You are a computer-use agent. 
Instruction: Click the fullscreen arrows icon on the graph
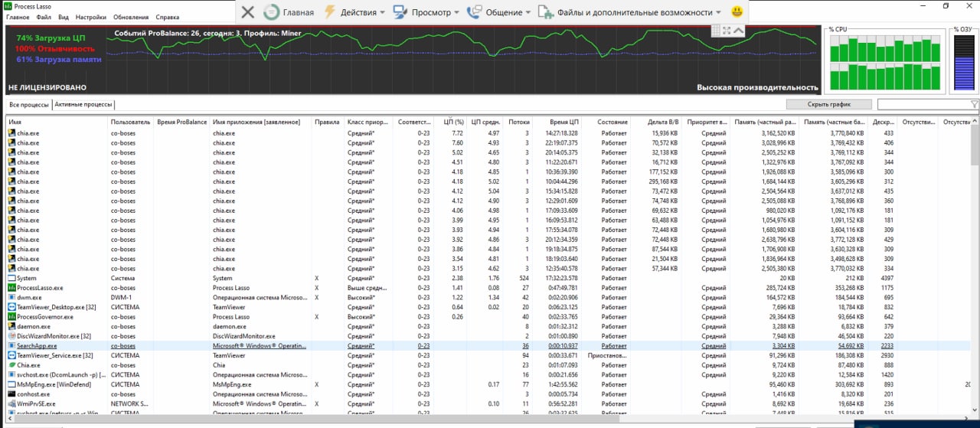pyautogui.click(x=727, y=30)
